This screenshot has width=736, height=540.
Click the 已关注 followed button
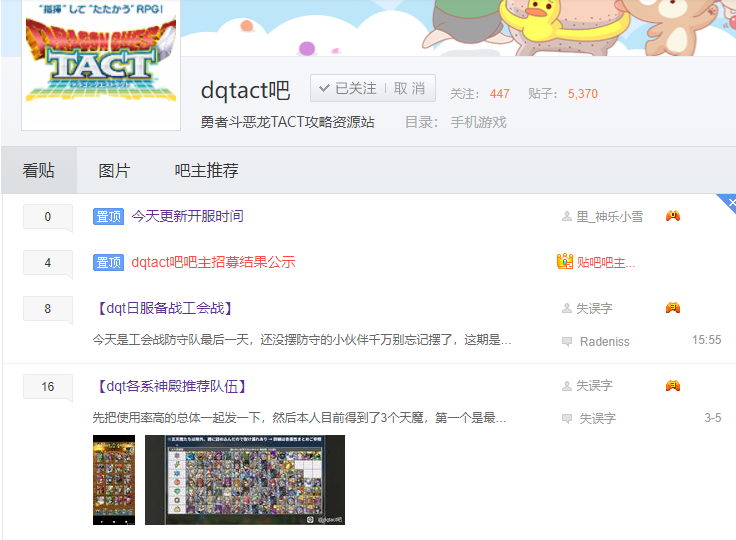347,88
